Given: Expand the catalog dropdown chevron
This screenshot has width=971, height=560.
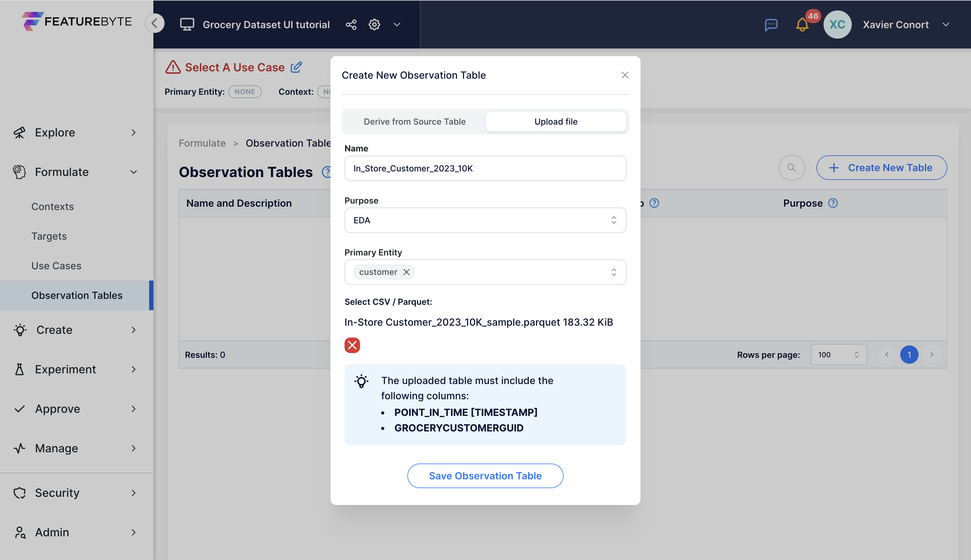Looking at the screenshot, I should point(397,25).
